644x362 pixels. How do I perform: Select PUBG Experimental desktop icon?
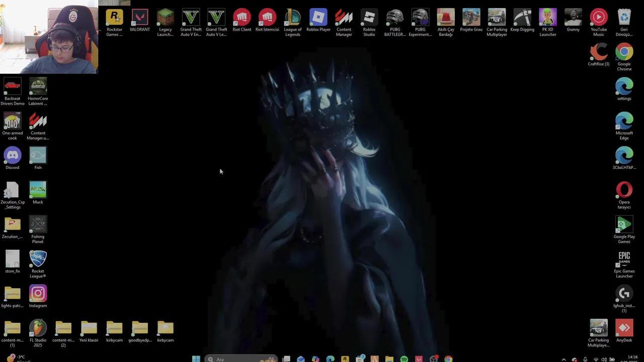420,23
